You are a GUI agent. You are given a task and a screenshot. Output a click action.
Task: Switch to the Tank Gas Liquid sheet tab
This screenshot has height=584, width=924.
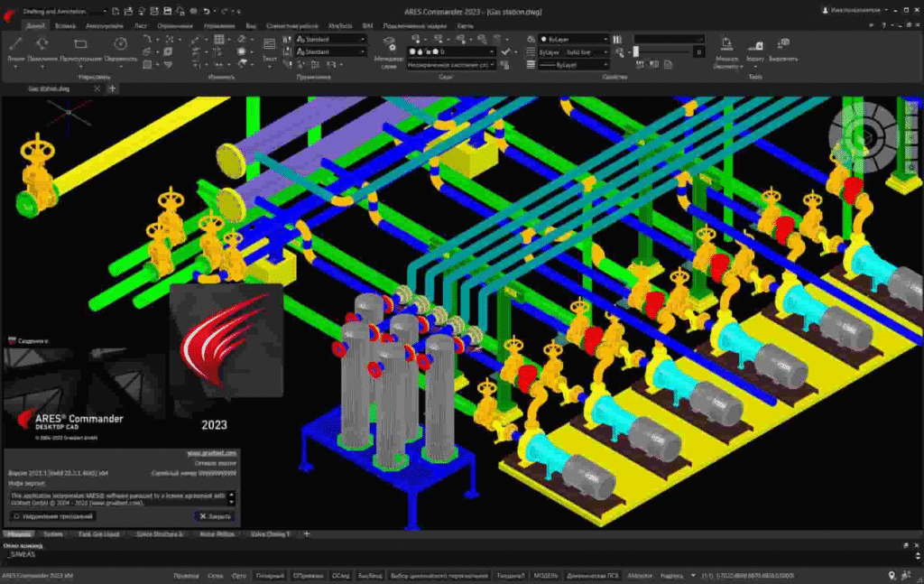[100, 534]
